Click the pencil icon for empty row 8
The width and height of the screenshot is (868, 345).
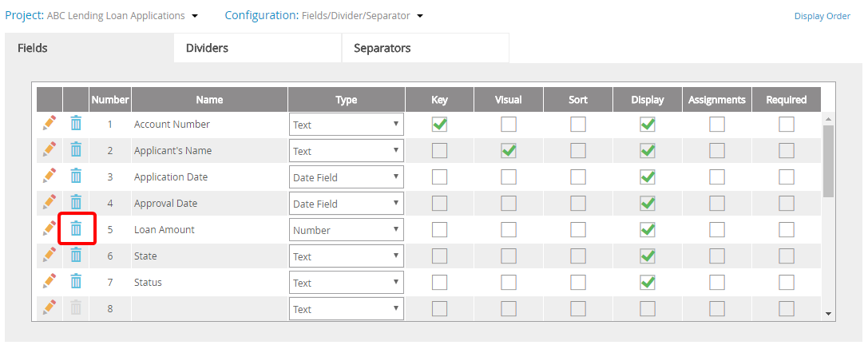[x=50, y=308]
